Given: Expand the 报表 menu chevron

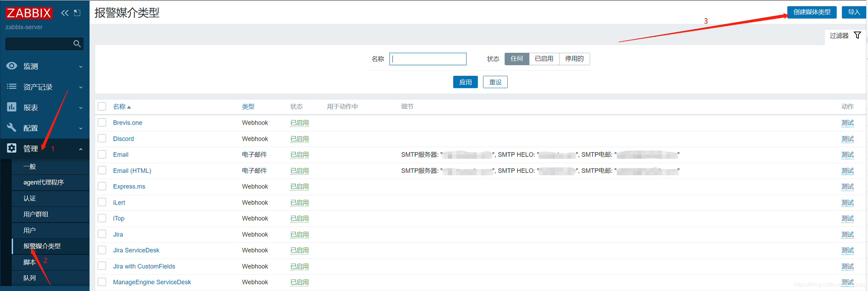Looking at the screenshot, I should (81, 108).
